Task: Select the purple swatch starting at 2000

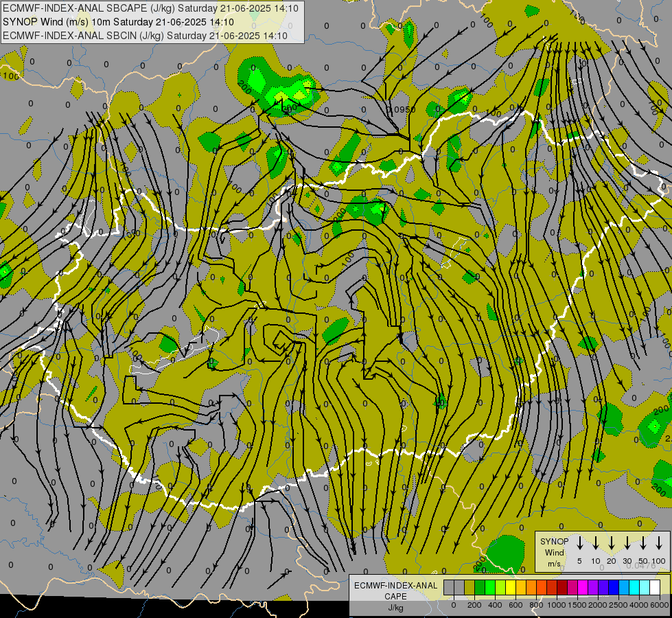Action: pos(603,587)
